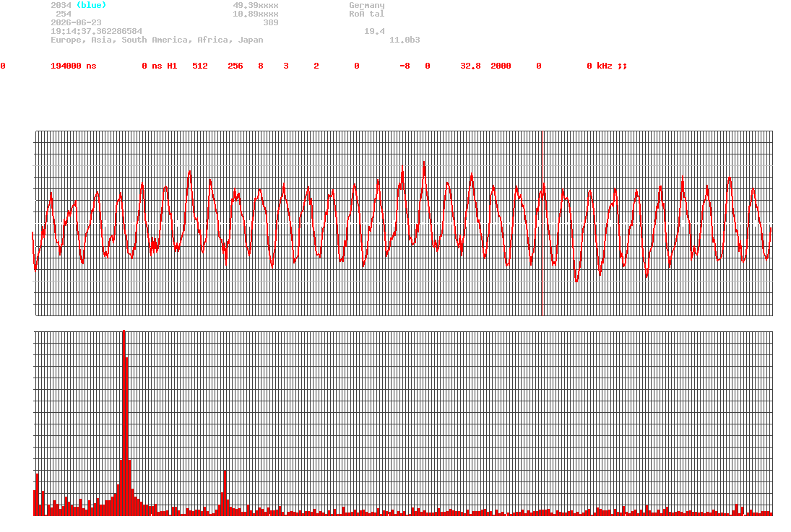The image size is (791, 532).
Task: Click the 0 kHz label
Action: click(600, 66)
